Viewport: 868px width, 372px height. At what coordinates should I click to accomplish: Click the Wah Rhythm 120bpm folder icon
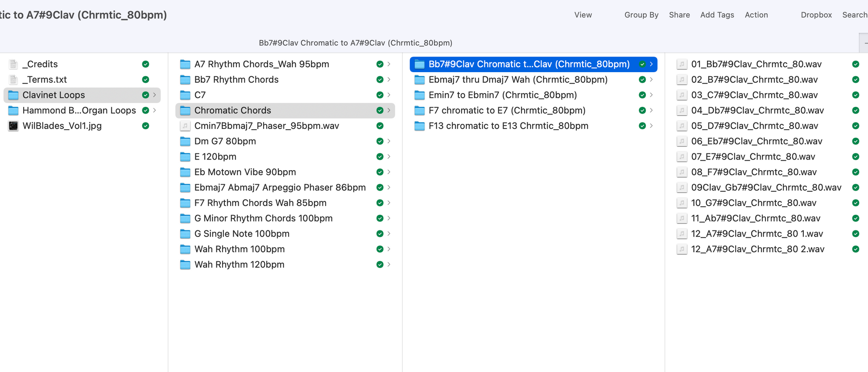point(185,265)
